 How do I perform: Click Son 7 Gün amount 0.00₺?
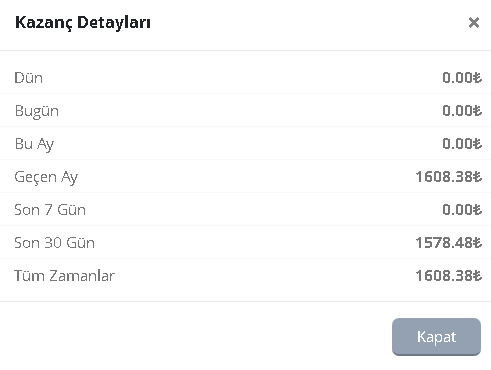coord(462,210)
